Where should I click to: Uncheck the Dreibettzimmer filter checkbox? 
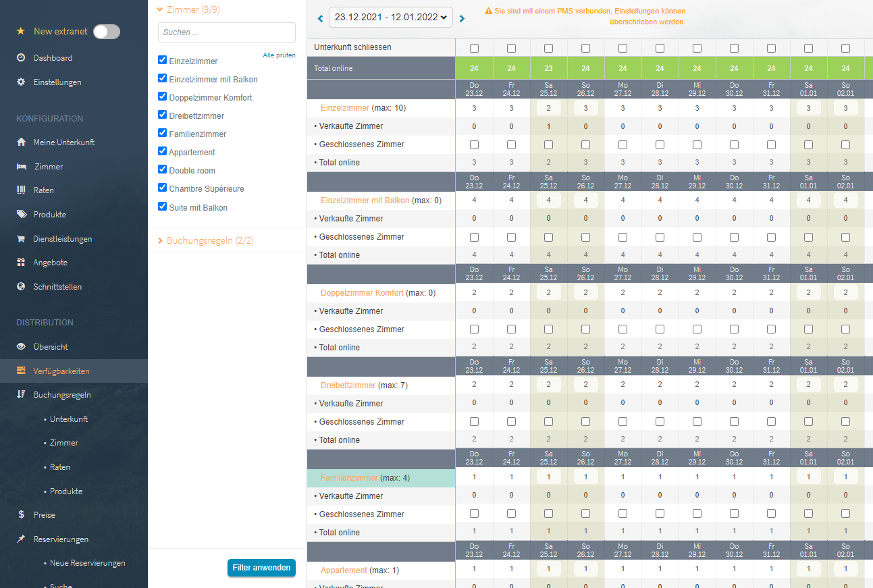point(162,115)
